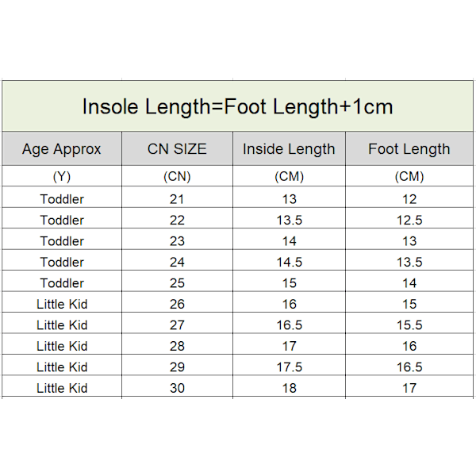The width and height of the screenshot is (476, 476).
Task: Select the (CN) unit cell
Action: coord(177,177)
